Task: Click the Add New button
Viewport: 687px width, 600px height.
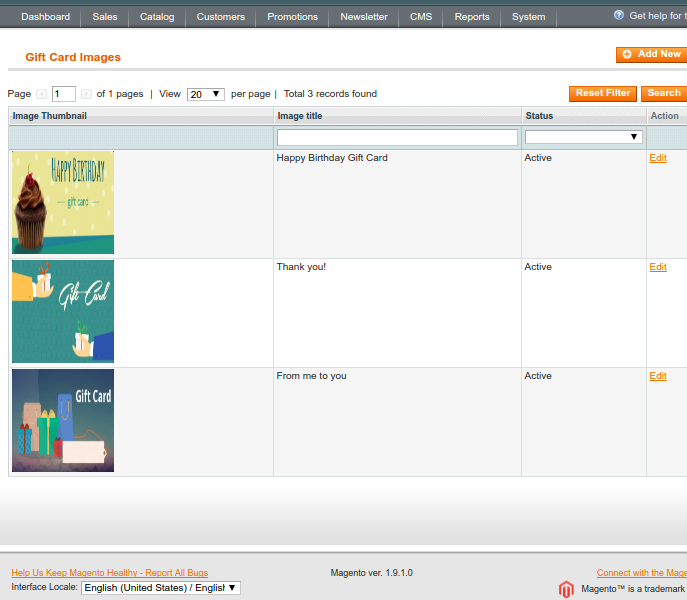Action: (x=652, y=54)
